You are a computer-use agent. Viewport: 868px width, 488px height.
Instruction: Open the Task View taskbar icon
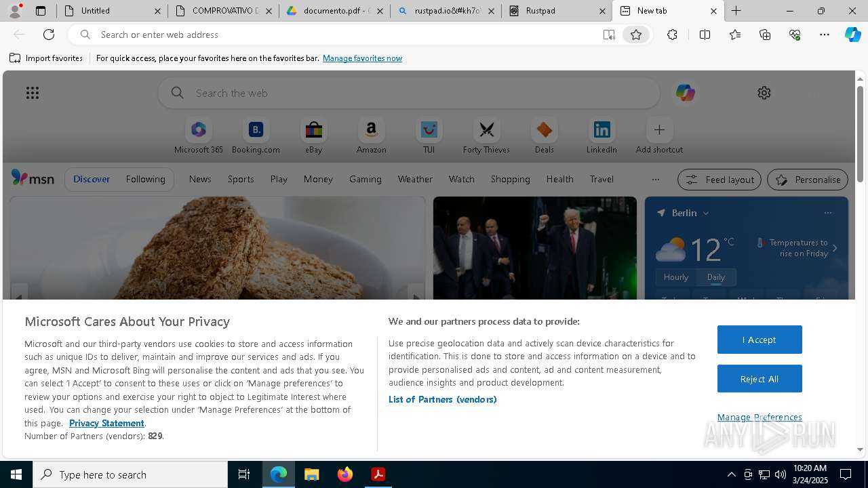coord(244,474)
